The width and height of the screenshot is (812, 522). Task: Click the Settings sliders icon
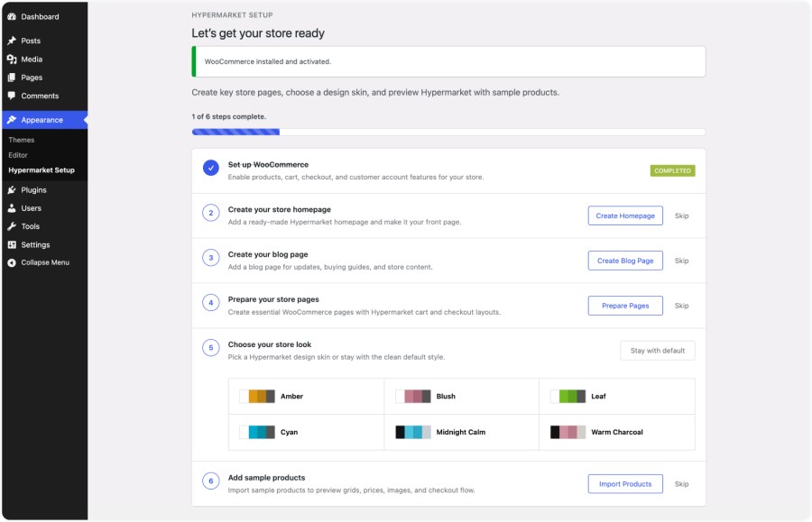point(12,244)
